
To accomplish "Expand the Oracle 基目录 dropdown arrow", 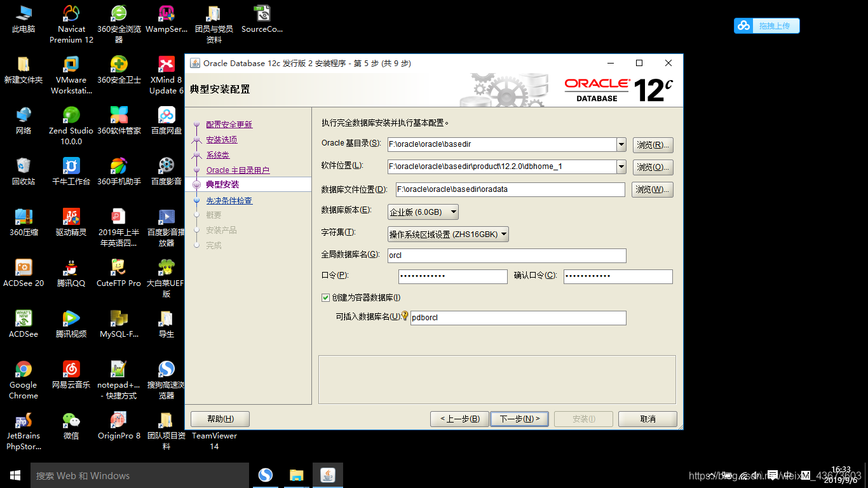I will tap(621, 144).
